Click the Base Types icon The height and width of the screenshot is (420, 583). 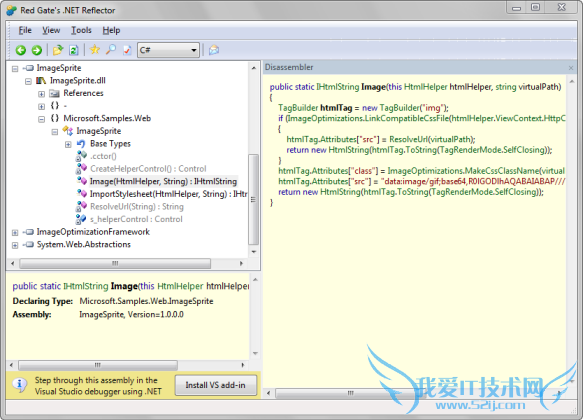tap(81, 143)
